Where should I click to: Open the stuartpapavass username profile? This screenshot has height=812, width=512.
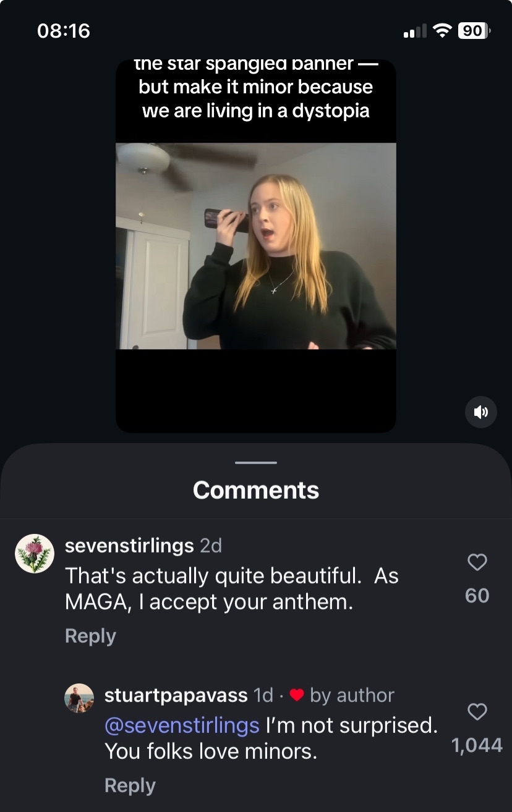(176, 695)
